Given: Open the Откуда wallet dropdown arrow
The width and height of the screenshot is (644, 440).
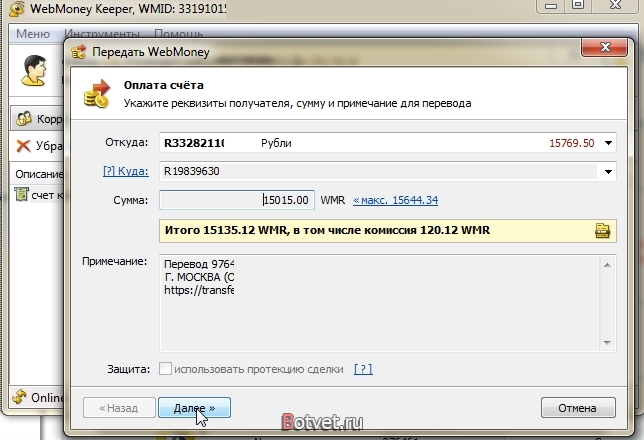Looking at the screenshot, I should point(608,143).
